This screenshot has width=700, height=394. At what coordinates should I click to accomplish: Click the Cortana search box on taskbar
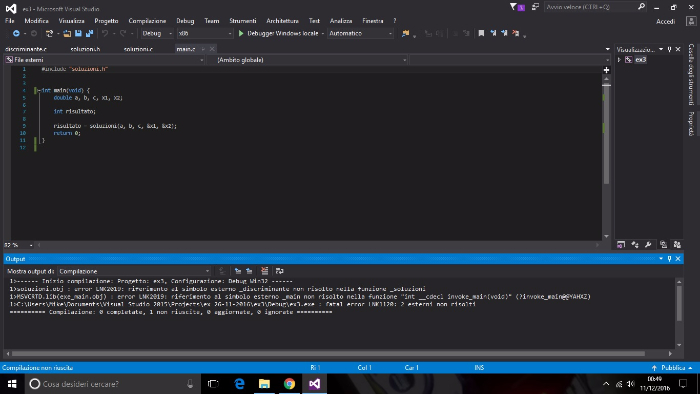point(112,384)
